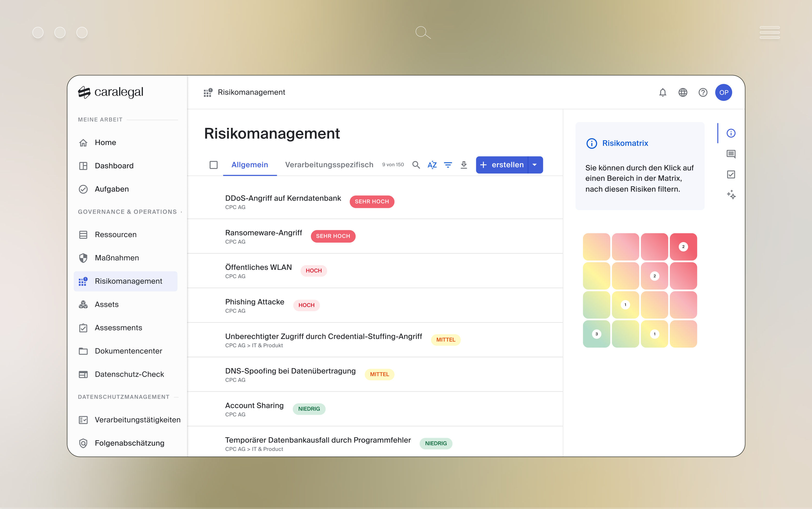
Task: Select the red matrix cell labeled 2
Action: pyautogui.click(x=683, y=246)
